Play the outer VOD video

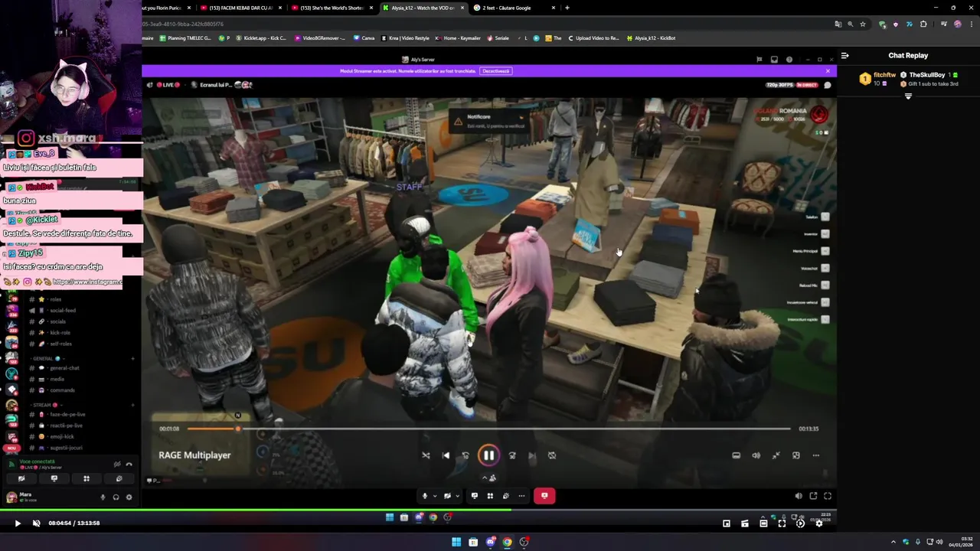coord(18,523)
